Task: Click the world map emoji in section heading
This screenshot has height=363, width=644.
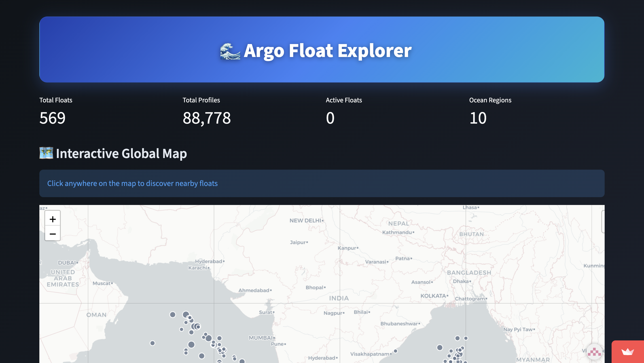Action: [46, 153]
